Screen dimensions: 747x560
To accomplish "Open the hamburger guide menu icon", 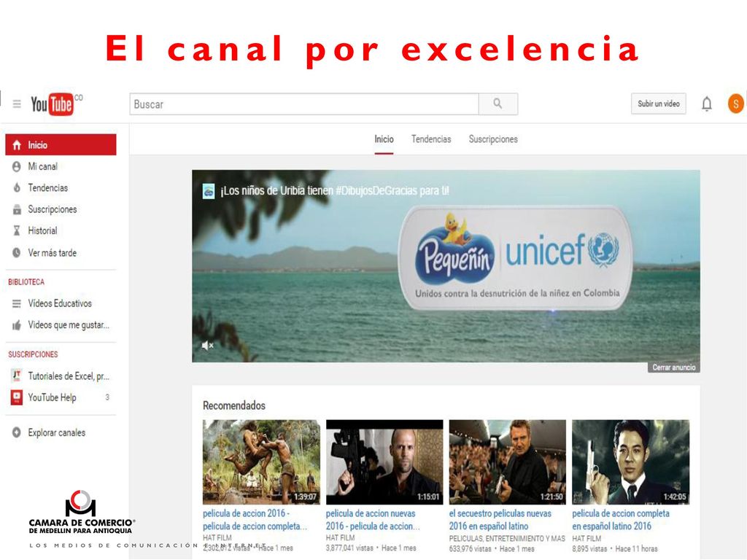I will coord(17,104).
